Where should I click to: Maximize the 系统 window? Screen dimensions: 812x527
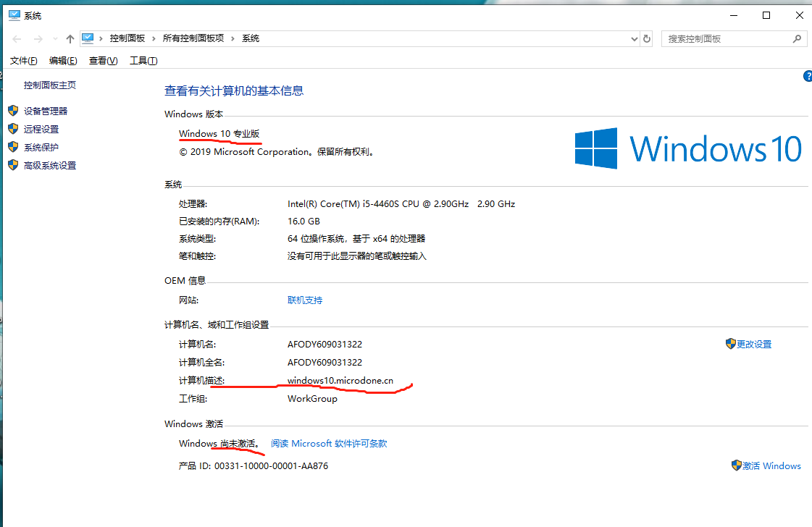click(766, 15)
